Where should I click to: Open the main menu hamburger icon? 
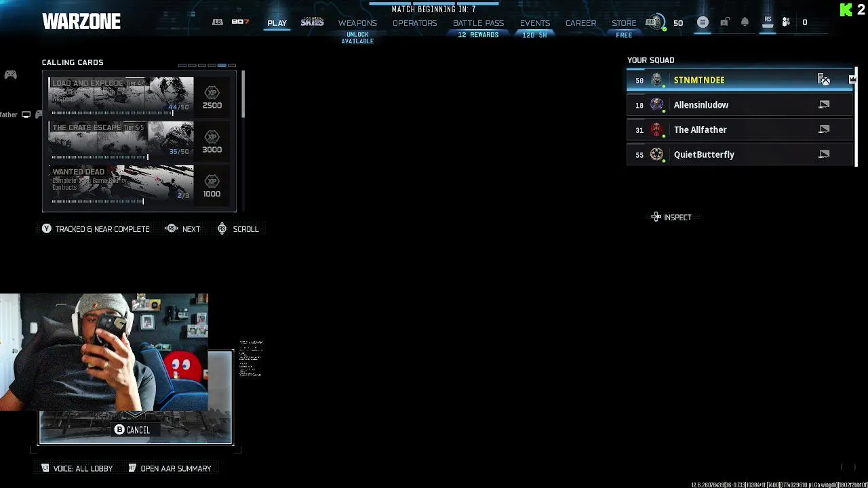click(x=703, y=22)
